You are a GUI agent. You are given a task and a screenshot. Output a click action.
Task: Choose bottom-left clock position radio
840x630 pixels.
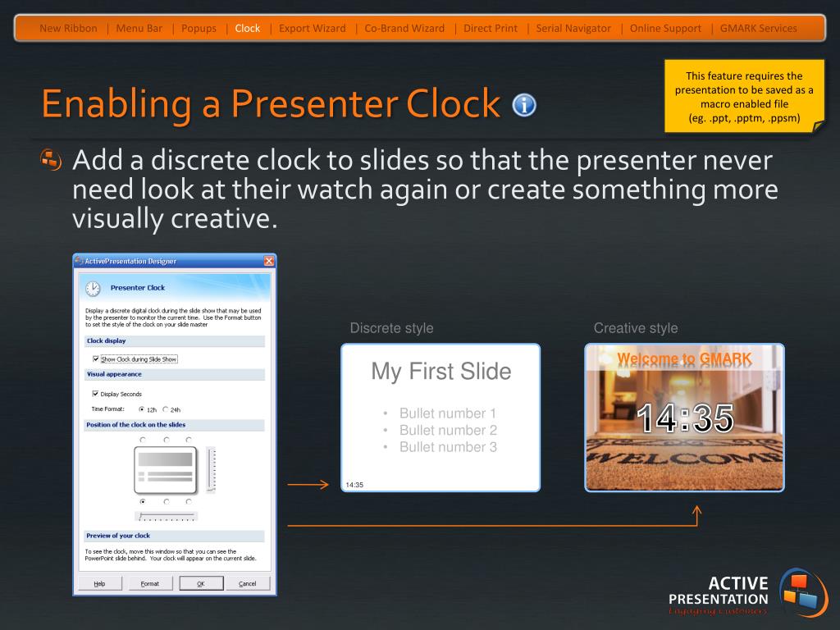click(143, 502)
